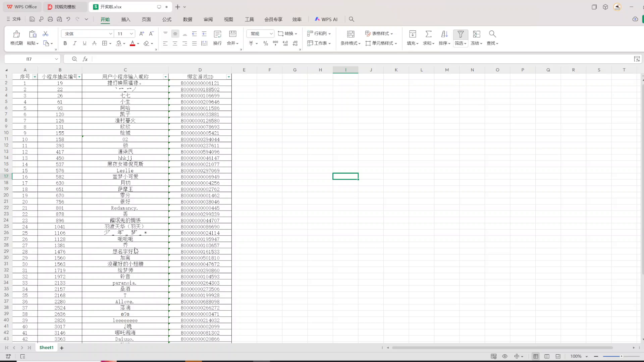This screenshot has width=644, height=362.
Task: Toggle Bold formatting
Action: coord(65,43)
